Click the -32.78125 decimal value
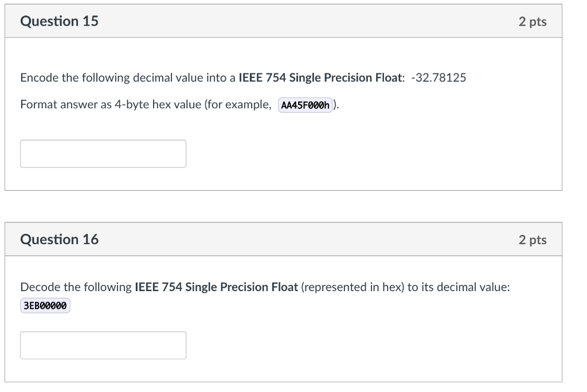The height and width of the screenshot is (392, 587). pyautogui.click(x=439, y=77)
